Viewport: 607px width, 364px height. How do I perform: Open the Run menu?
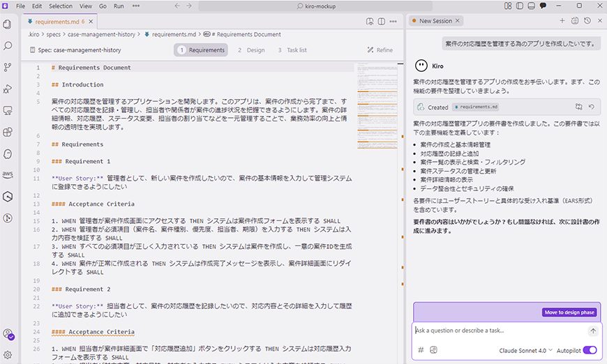click(119, 6)
